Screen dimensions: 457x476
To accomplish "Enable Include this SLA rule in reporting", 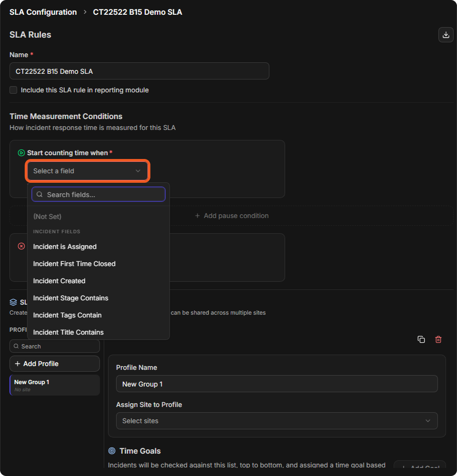I will 13,90.
